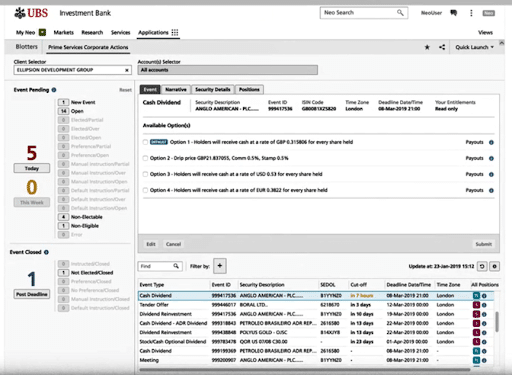
Task: Open the chat messages icon
Action: tap(453, 13)
